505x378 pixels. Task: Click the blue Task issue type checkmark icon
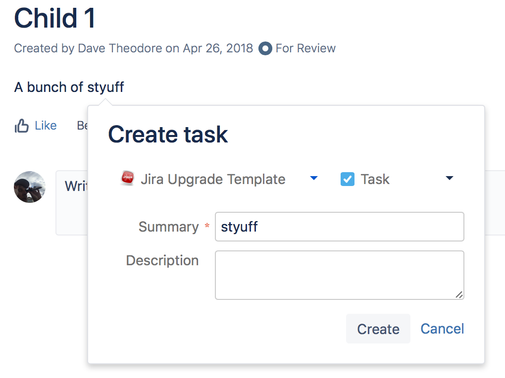[347, 179]
